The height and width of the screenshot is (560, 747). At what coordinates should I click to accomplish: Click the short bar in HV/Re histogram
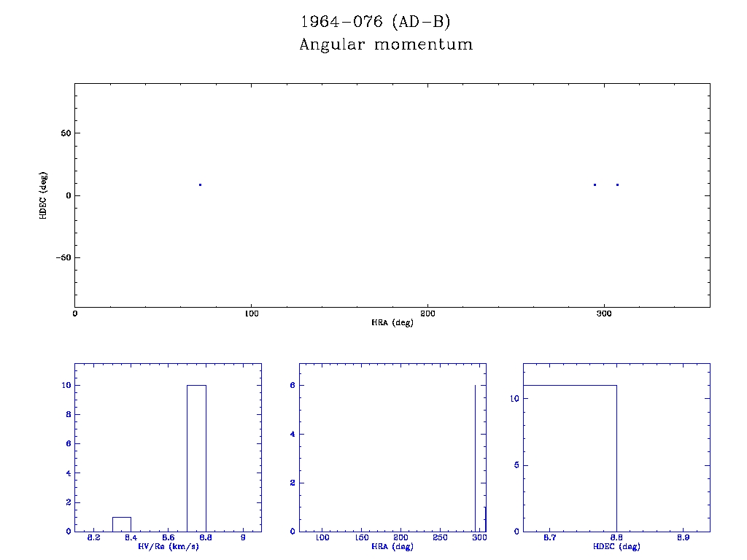(122, 524)
